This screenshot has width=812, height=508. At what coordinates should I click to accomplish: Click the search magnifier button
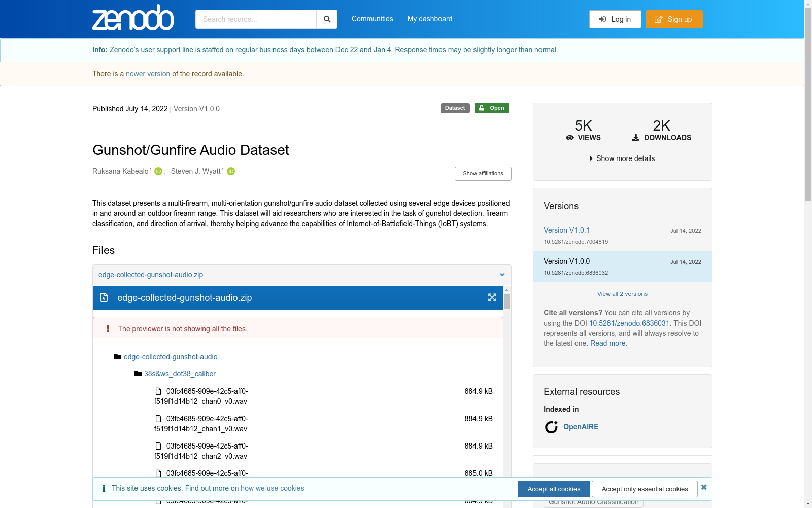coord(327,19)
